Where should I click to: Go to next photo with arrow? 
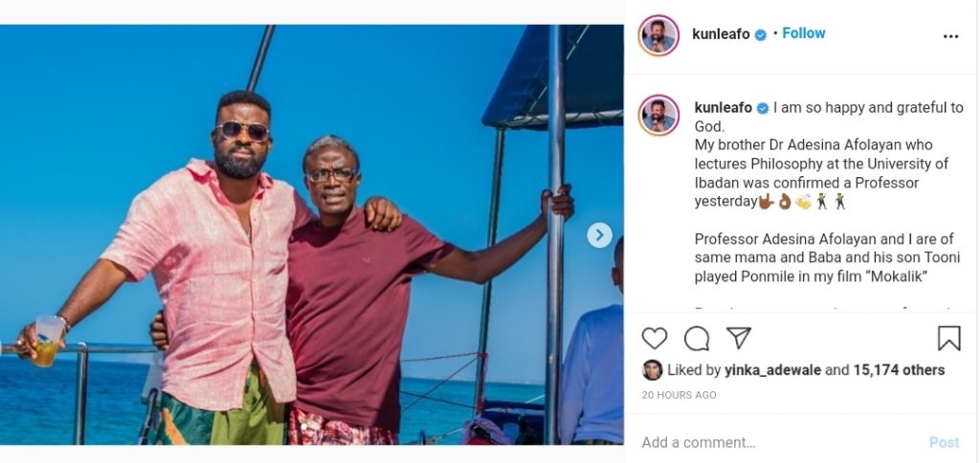point(599,234)
